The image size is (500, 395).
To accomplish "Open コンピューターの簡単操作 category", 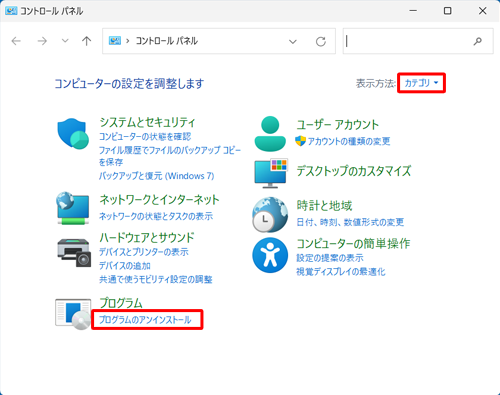I will [353, 244].
